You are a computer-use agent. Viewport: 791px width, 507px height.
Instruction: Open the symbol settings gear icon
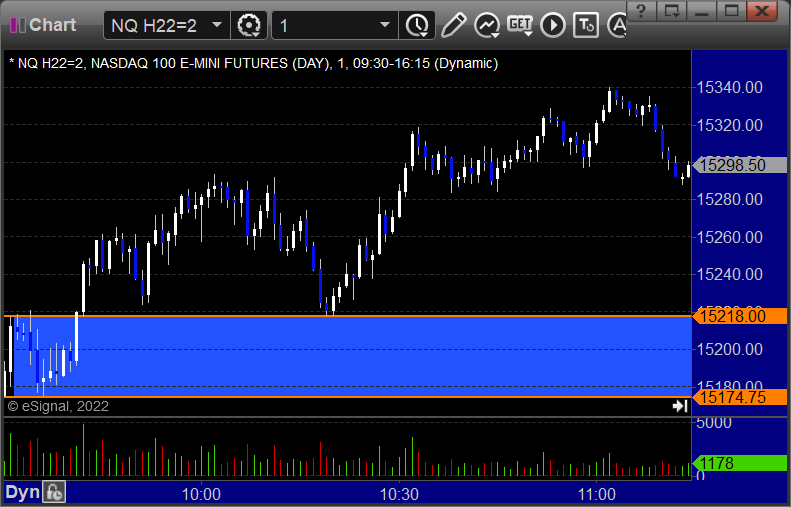(249, 25)
